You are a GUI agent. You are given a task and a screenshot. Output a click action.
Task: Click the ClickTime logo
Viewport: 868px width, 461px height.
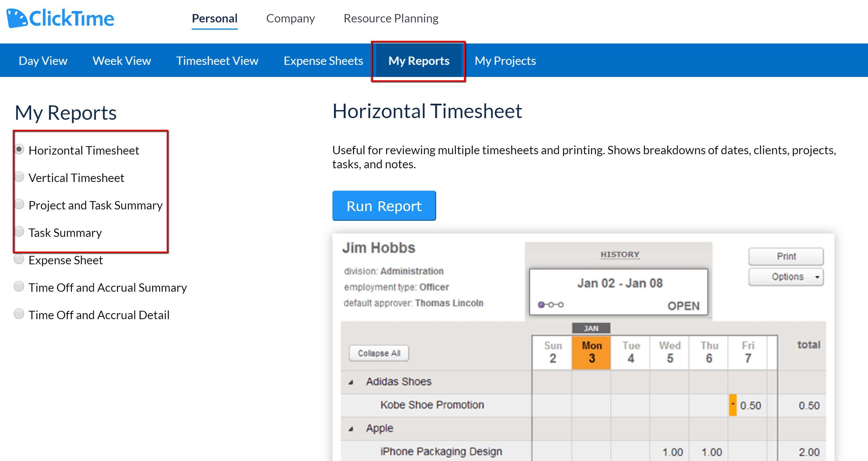[x=60, y=17]
